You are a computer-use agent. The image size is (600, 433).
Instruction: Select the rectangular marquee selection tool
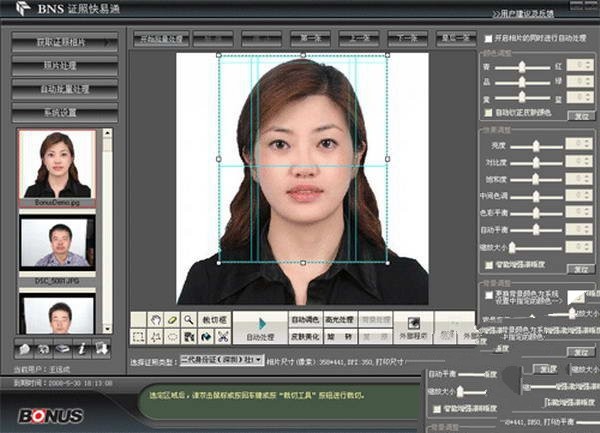click(138, 337)
